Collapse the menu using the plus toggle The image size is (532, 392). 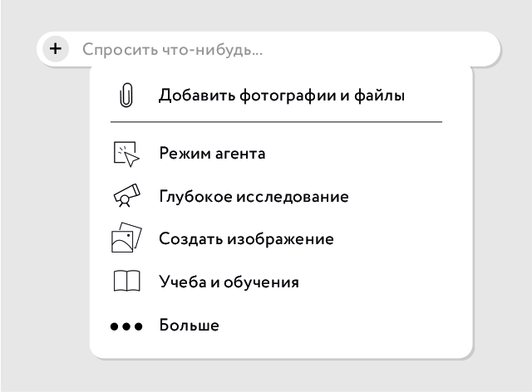pyautogui.click(x=55, y=49)
